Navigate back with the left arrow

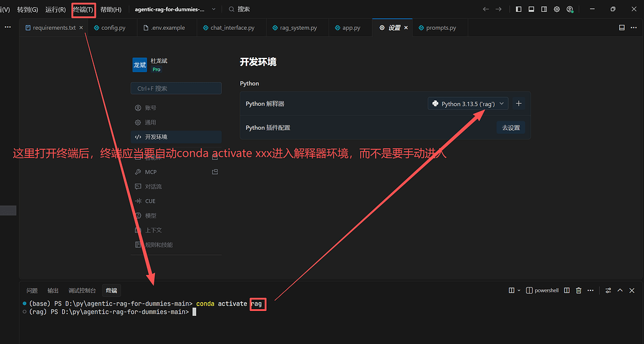486,9
